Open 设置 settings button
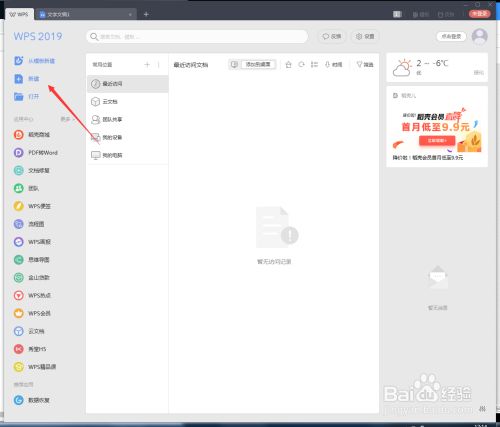 coord(365,36)
